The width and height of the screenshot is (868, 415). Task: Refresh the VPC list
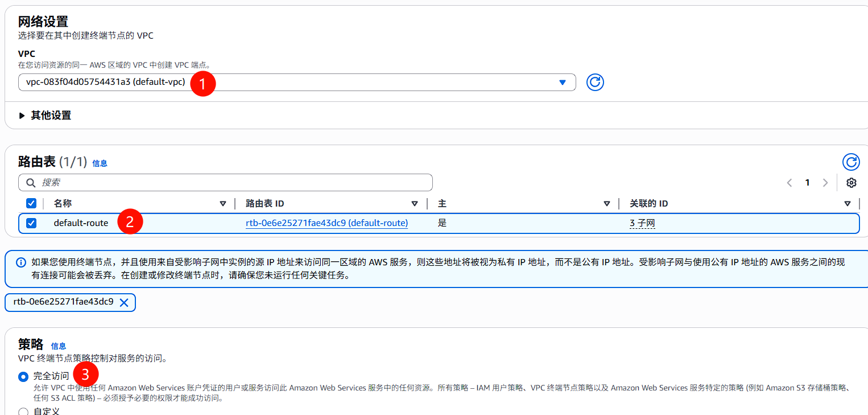pyautogui.click(x=595, y=83)
